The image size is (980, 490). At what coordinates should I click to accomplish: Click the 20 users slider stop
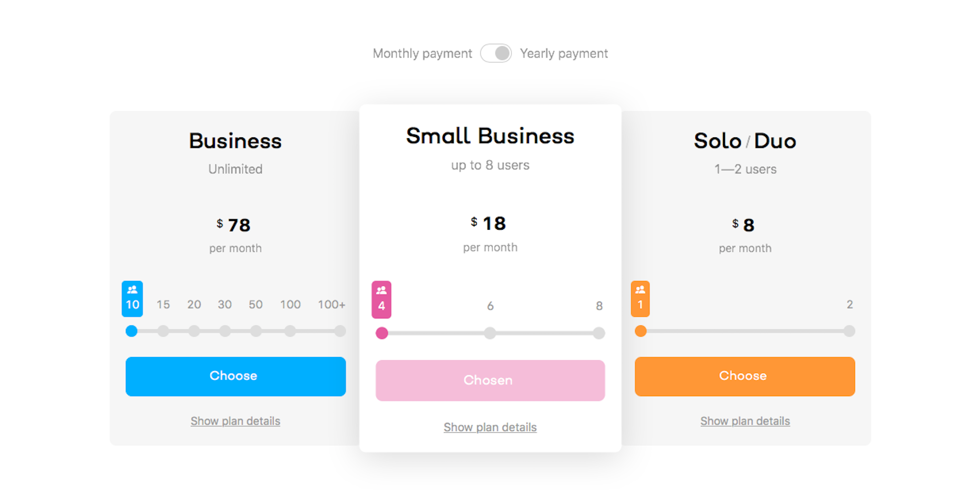click(x=194, y=331)
